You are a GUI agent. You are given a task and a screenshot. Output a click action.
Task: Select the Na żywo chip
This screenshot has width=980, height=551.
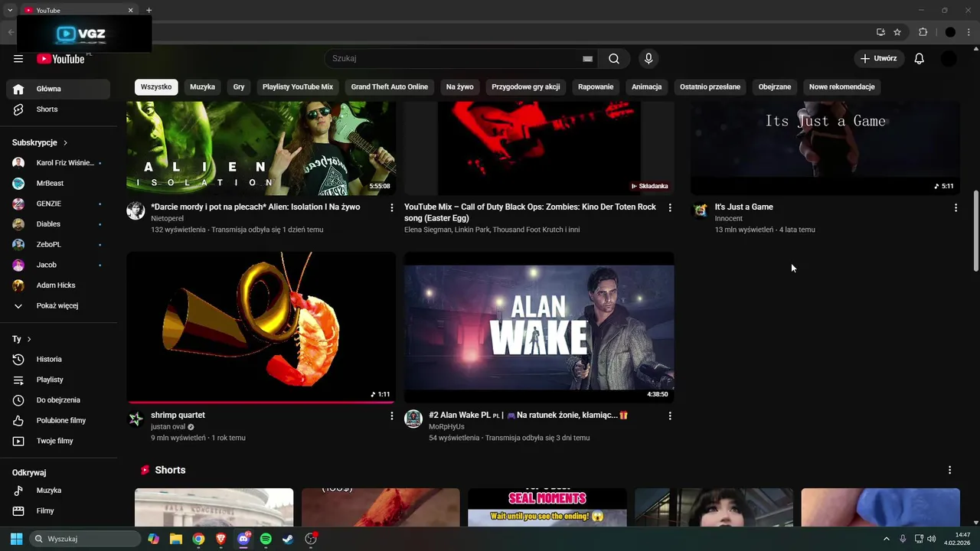coord(460,87)
